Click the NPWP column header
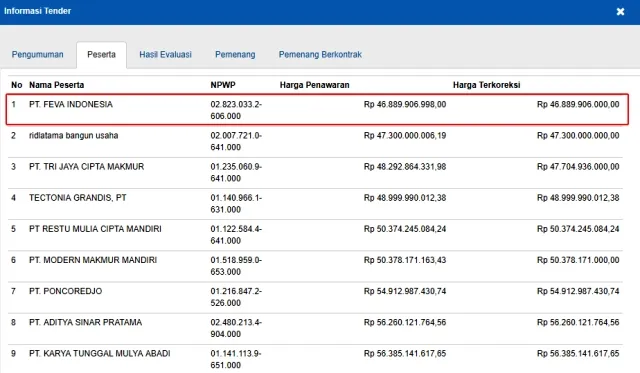Viewport: 640px width, 373px height. click(x=223, y=85)
